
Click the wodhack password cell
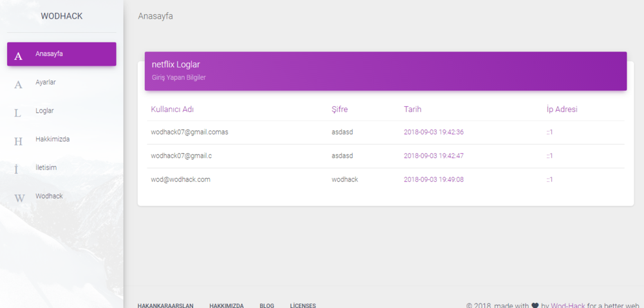coord(345,180)
